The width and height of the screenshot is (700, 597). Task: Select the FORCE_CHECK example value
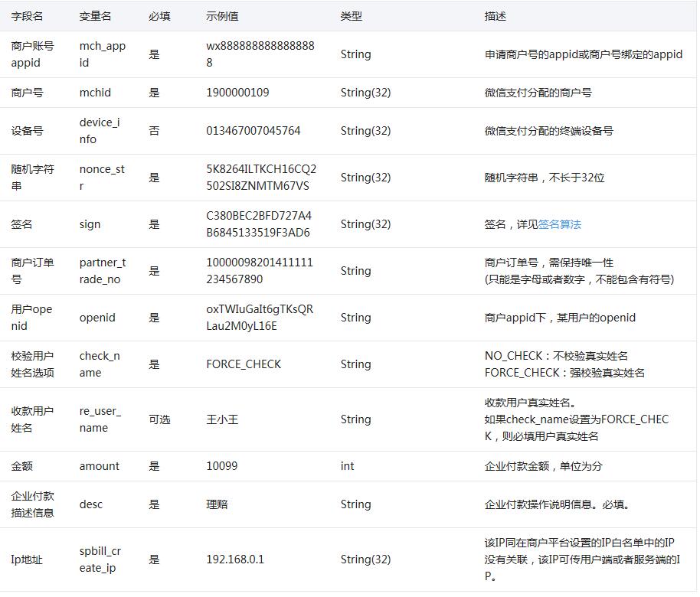pyautogui.click(x=244, y=364)
